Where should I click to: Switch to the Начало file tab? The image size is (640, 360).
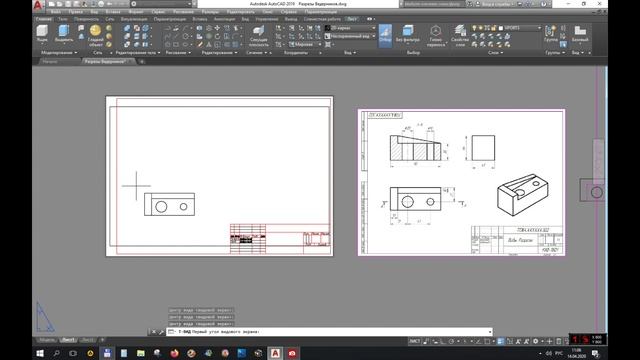pyautogui.click(x=51, y=62)
